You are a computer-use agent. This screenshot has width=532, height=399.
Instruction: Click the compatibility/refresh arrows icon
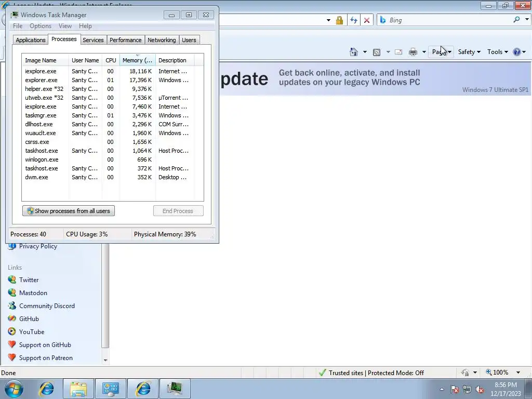pyautogui.click(x=353, y=20)
